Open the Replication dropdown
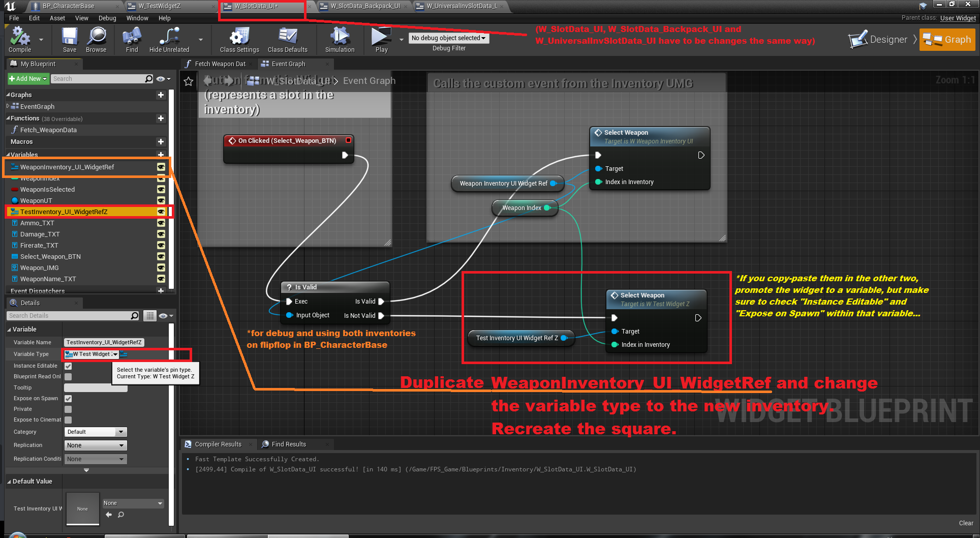 tap(96, 445)
